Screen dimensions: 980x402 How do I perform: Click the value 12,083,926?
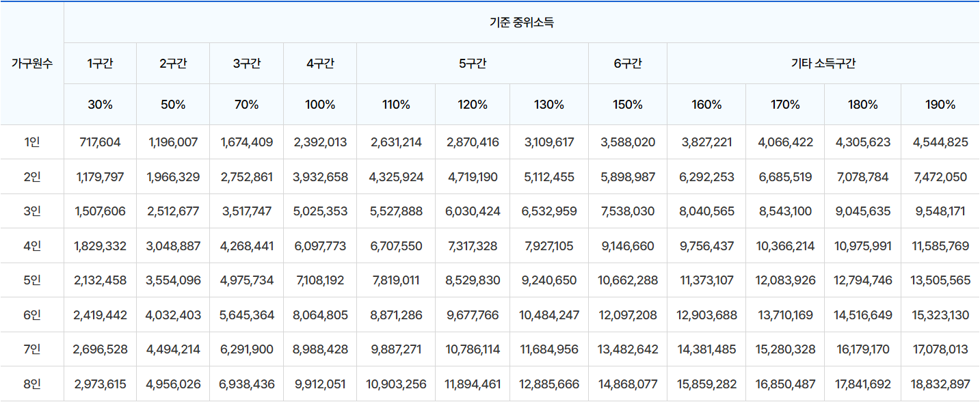(x=785, y=280)
